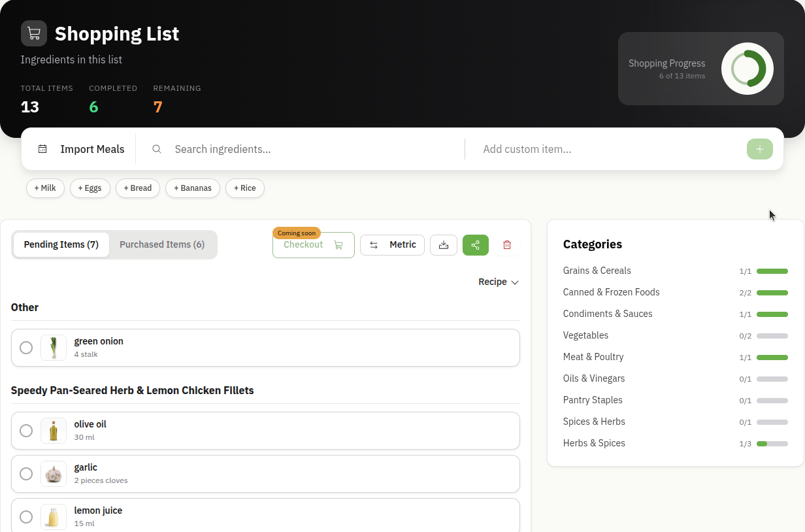Open the garlic bulb thumbnail
Screen dimensions: 805x532
pyautogui.click(x=54, y=474)
